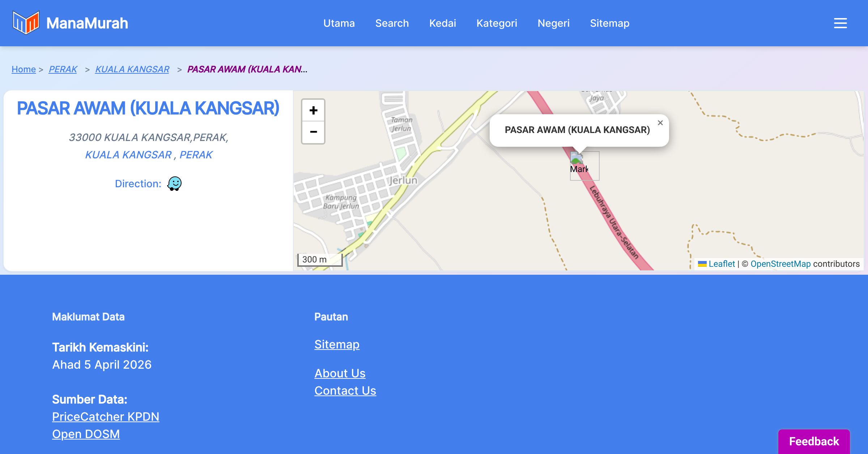Open the Open DOSM link

86,434
